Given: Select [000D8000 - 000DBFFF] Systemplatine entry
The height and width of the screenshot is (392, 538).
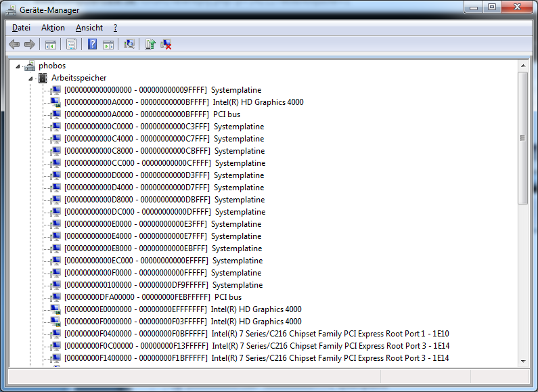Looking at the screenshot, I should [x=164, y=200].
